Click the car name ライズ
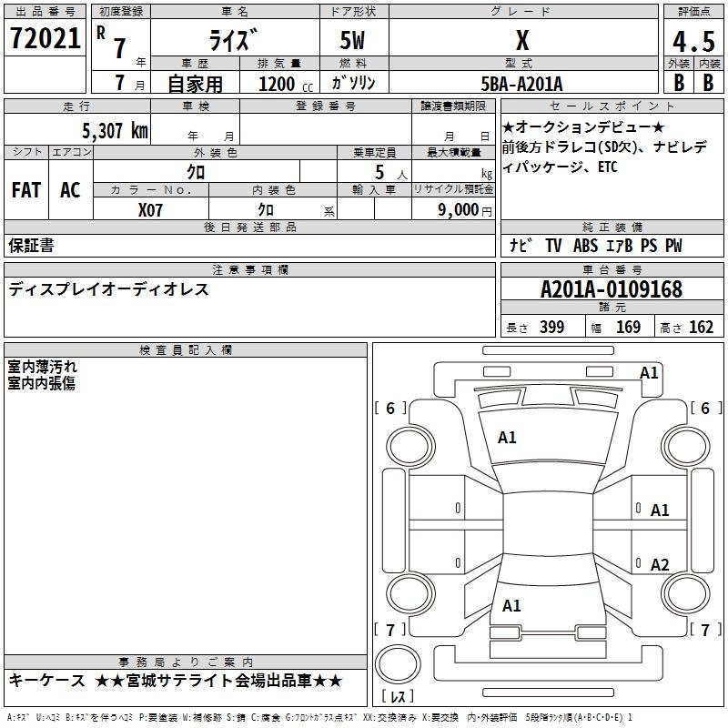 point(233,42)
